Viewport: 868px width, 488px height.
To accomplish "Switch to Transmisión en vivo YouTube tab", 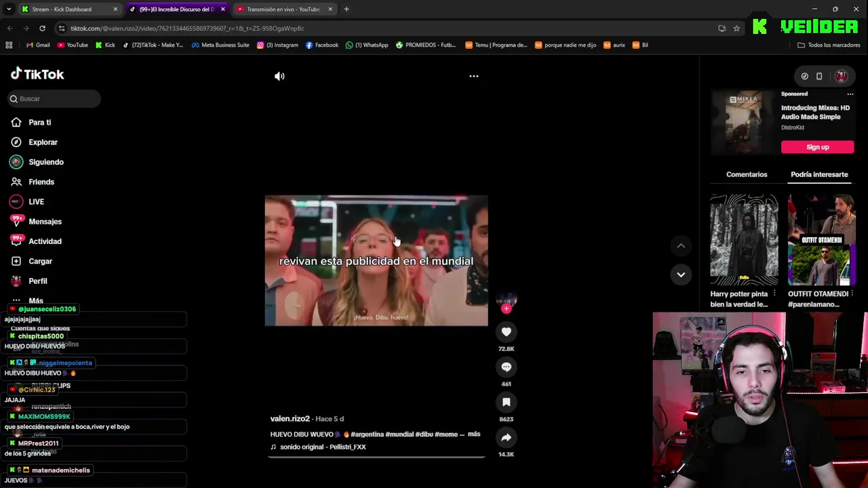I will pos(283,9).
